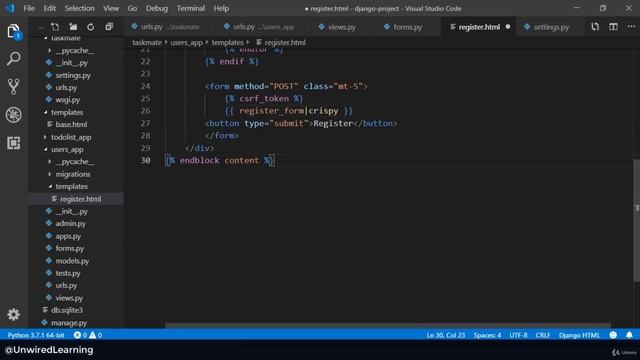Click taskmate in breadcrumb path
Screen dimensions: 640x360
tap(147, 42)
